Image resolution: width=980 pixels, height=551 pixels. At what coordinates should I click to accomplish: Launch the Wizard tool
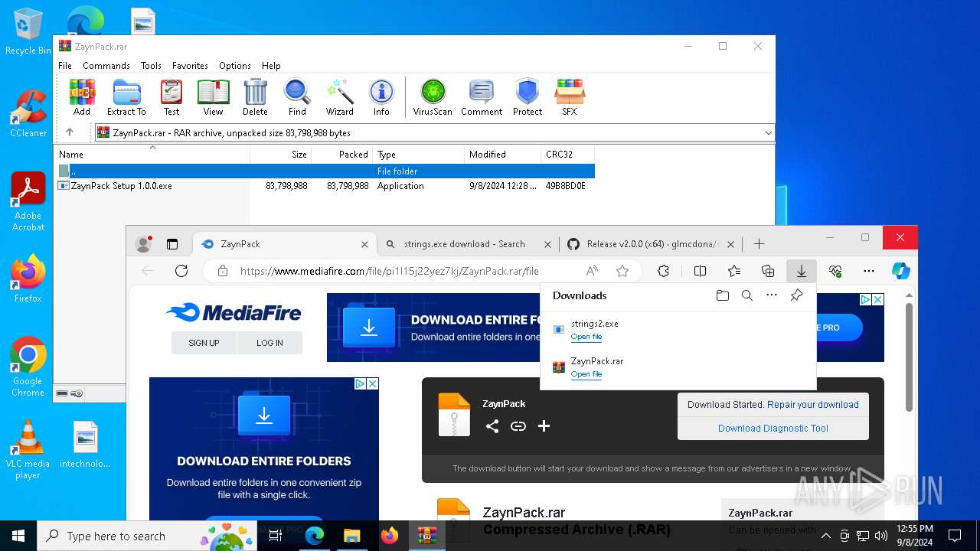point(339,97)
